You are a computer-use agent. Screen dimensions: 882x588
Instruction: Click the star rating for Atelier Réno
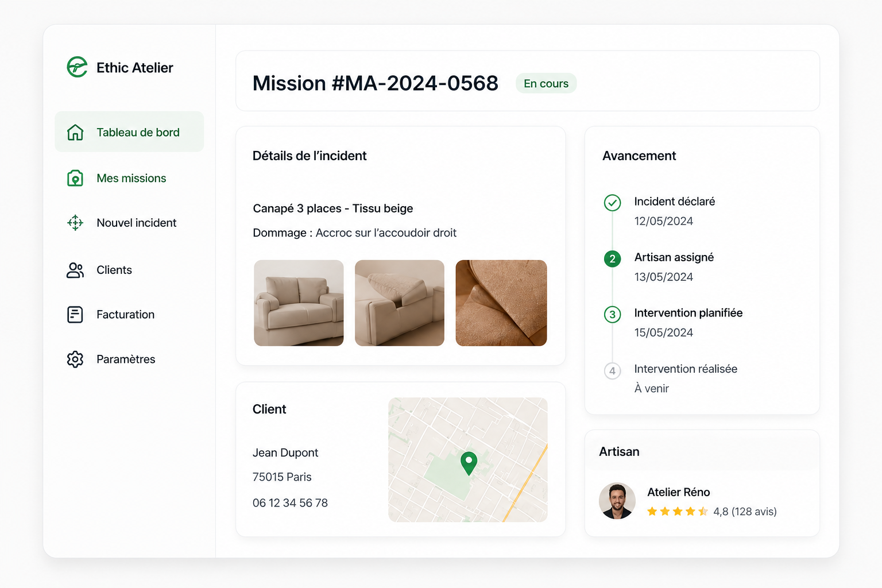click(678, 511)
